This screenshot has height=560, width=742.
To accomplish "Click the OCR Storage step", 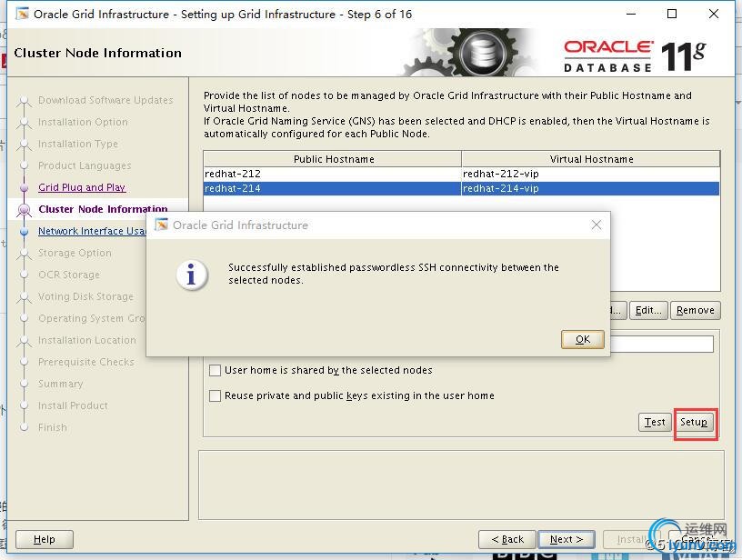I will point(69,275).
